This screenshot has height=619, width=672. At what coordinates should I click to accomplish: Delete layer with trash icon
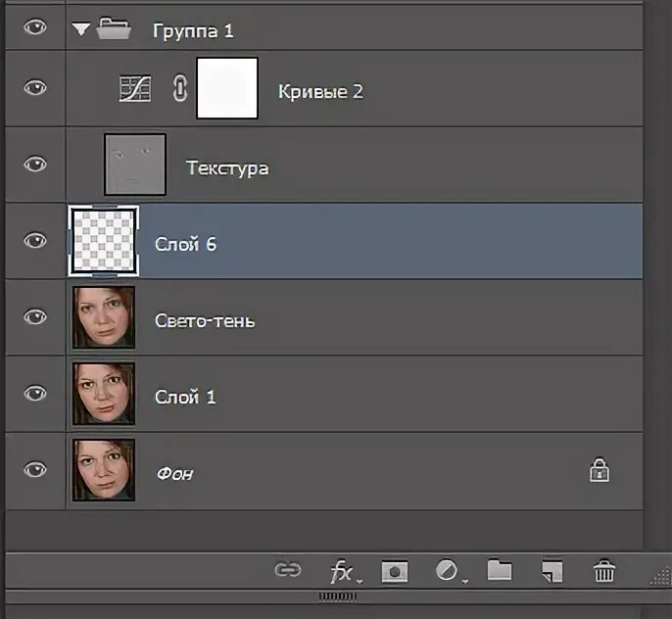(604, 571)
